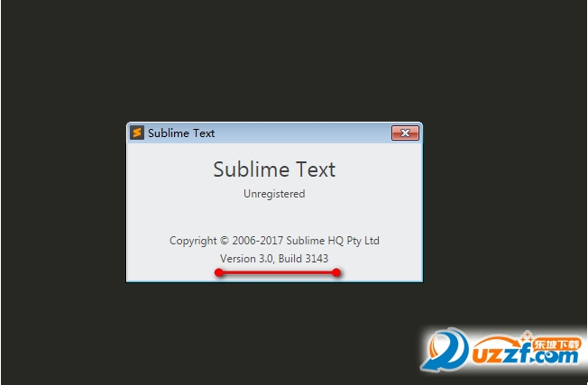Click the 2006-2017 year range
588x385 pixels.
coord(261,241)
